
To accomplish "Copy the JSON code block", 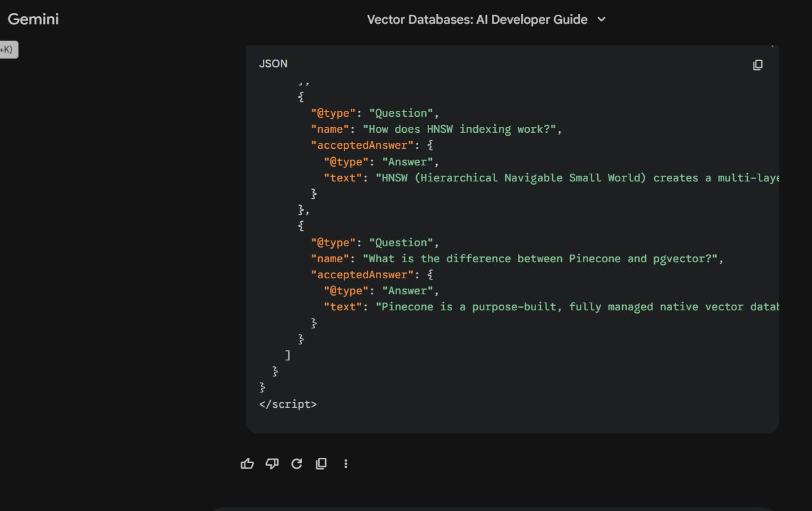I will click(757, 65).
